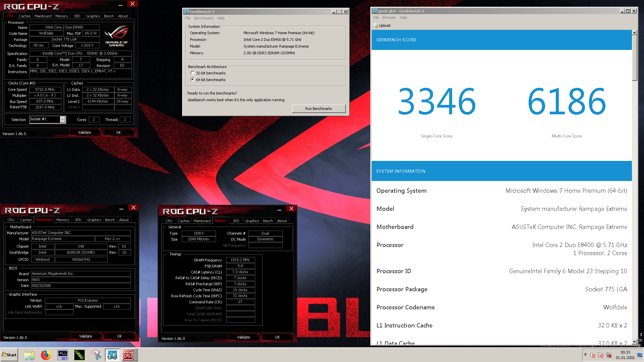Switch to CPU tab in Mainboard CPU-Z window
The height and width of the screenshot is (362, 644).
11,220
